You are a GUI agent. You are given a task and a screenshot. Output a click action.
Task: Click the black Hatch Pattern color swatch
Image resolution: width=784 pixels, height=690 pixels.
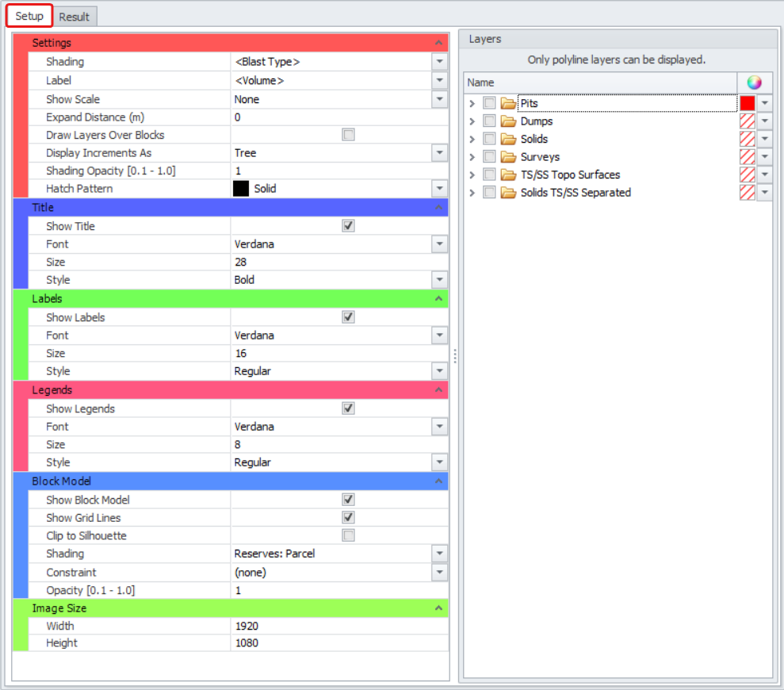click(x=241, y=189)
